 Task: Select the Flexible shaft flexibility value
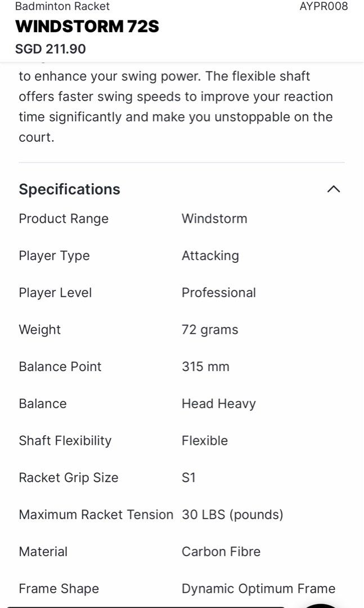(205, 440)
